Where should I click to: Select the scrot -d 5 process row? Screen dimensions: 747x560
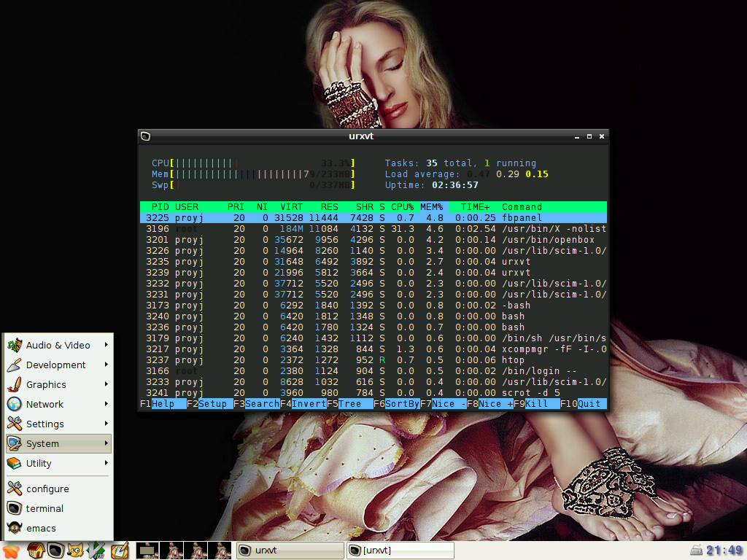pos(373,393)
